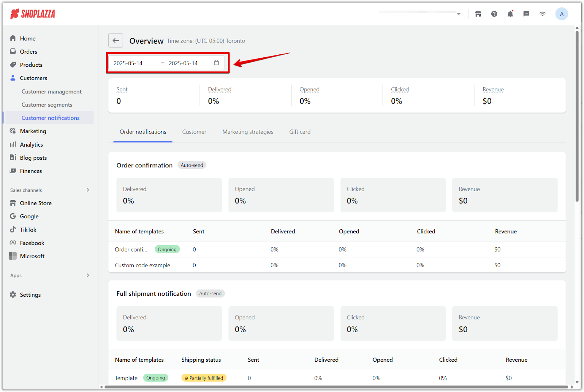Screen dimensions: 584x392
Task: Switch to Marketing strategies tab
Action: (x=248, y=132)
